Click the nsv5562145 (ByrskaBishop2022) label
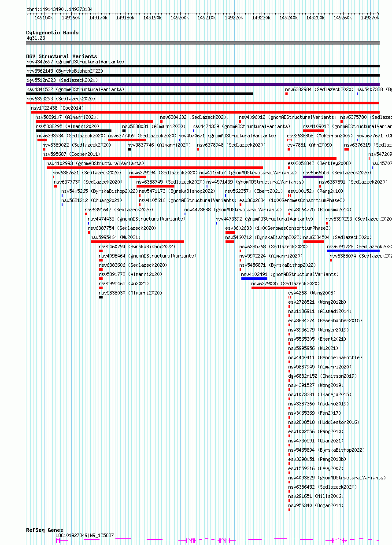Viewport: 392px width, 545px height. (64, 71)
